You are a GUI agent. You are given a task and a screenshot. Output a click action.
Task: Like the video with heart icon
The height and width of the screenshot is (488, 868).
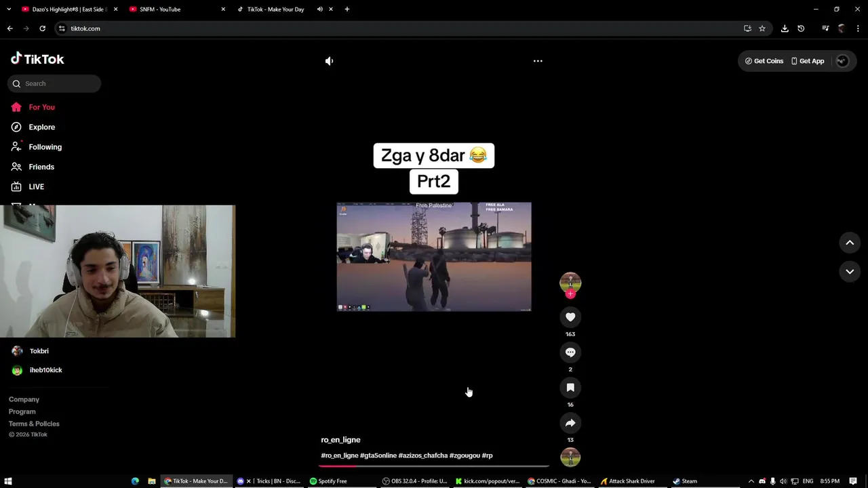[570, 317]
